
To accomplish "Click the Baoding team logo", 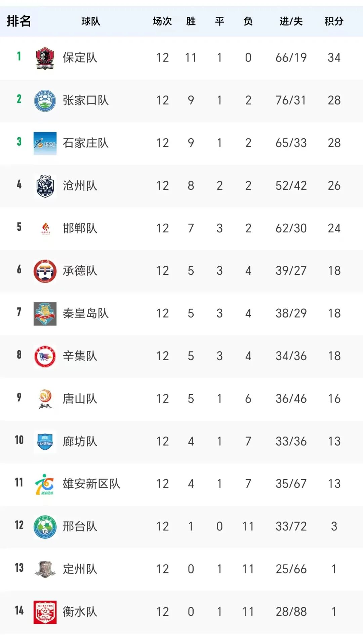I will click(x=45, y=58).
